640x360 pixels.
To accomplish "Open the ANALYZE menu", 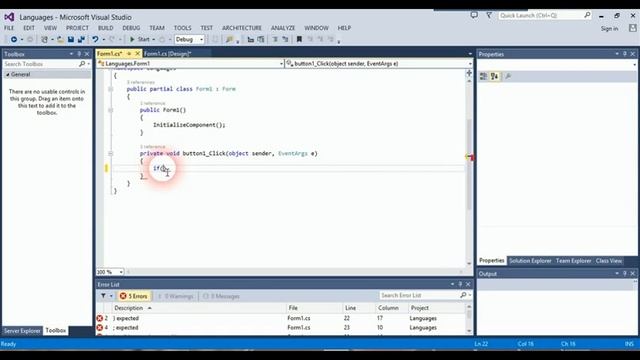I will click(x=283, y=28).
